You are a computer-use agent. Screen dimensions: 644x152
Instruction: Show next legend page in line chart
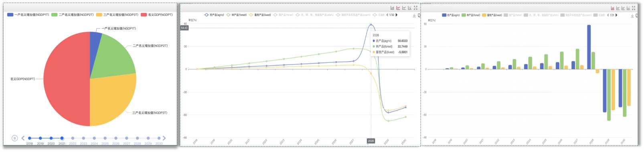397,15
